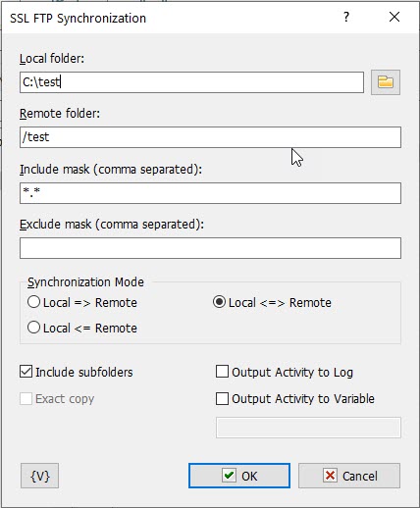
Task: Click the {V} insert variable button
Action: pos(39,476)
